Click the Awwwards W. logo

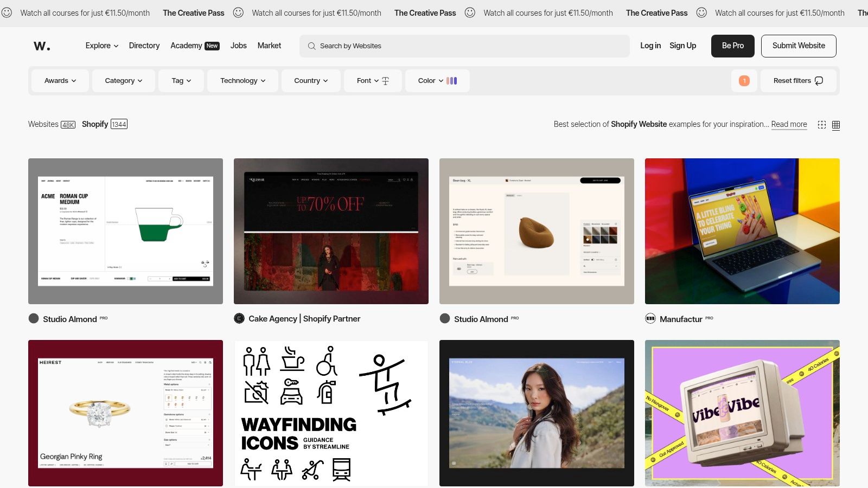(42, 46)
